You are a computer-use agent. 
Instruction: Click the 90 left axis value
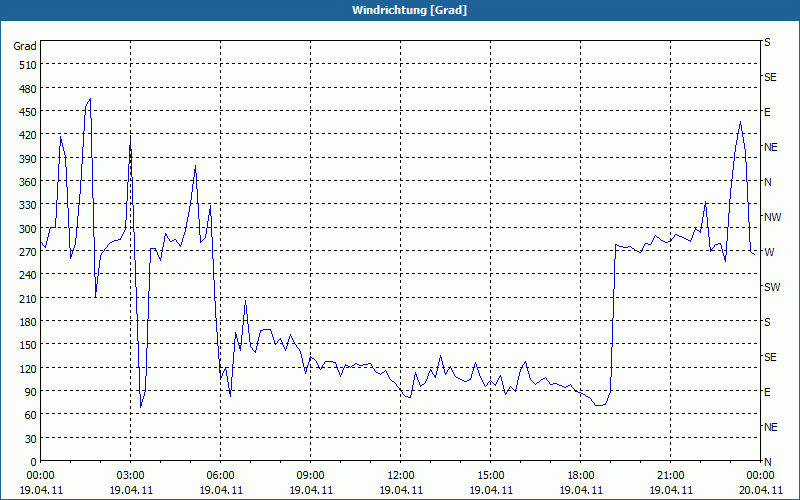[x=31, y=392]
